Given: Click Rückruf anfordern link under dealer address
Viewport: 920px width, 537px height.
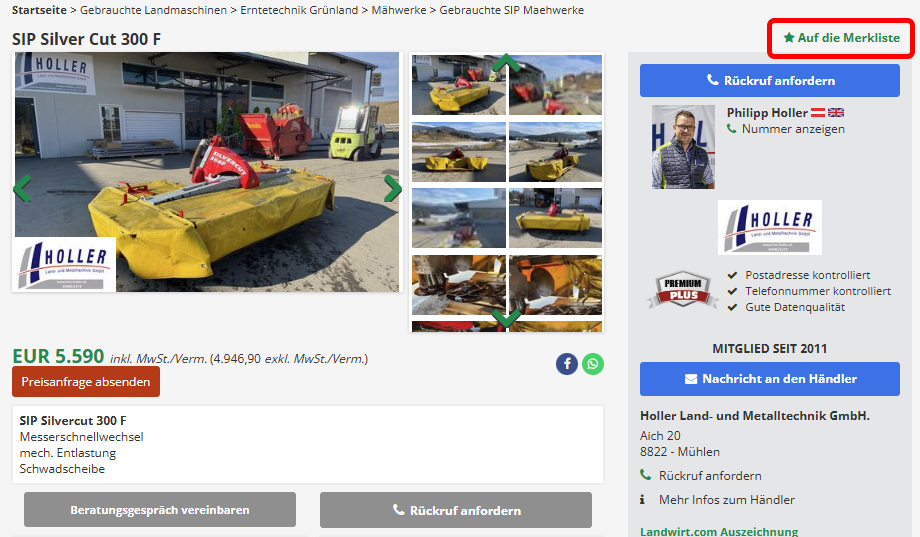Looking at the screenshot, I should (710, 475).
